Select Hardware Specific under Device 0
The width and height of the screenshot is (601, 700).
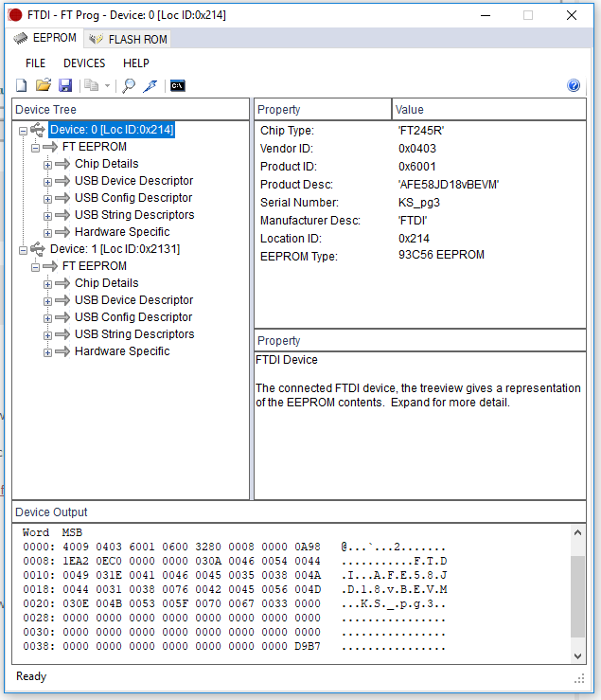coord(122,232)
